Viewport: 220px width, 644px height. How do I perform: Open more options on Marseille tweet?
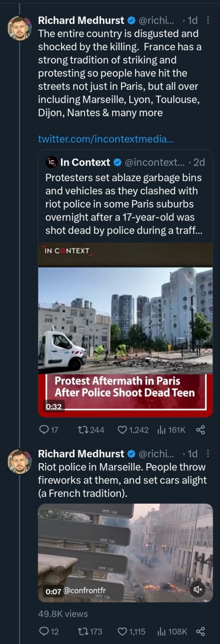(208, 453)
